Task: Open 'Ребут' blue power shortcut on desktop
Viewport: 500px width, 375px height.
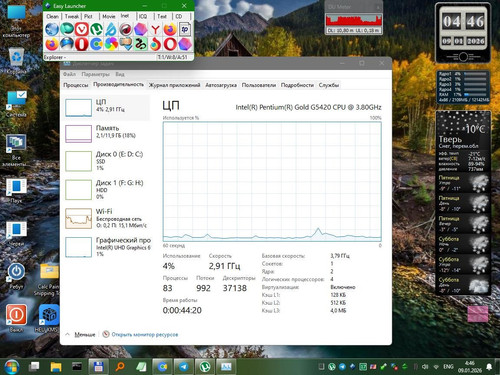Action: 16,275
